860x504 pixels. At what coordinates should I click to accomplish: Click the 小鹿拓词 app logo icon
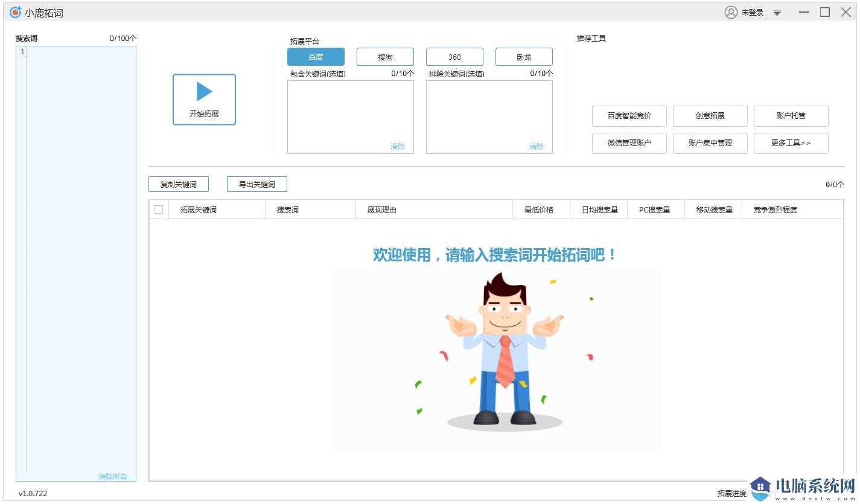[x=15, y=12]
